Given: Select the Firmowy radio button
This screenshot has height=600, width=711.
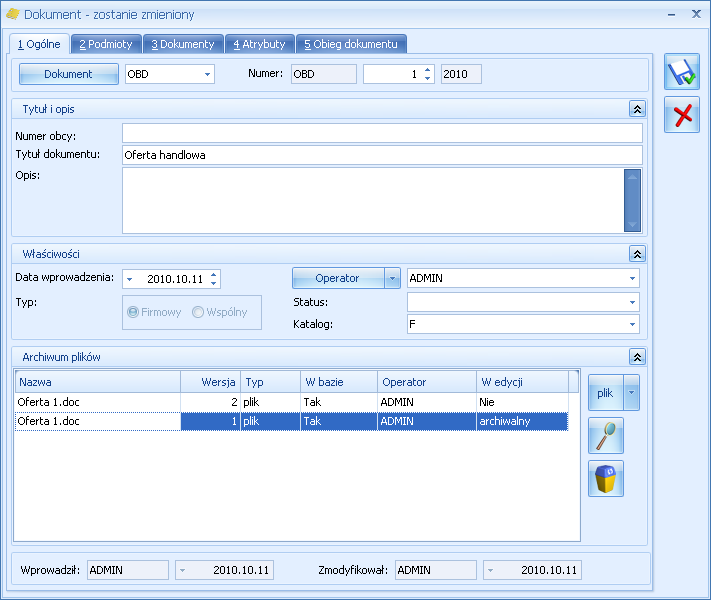Looking at the screenshot, I should pos(133,312).
